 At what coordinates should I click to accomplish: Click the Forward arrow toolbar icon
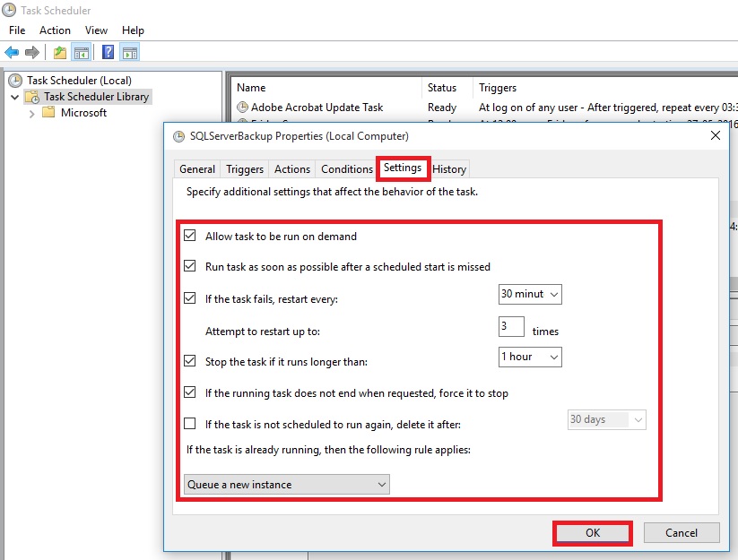32,52
